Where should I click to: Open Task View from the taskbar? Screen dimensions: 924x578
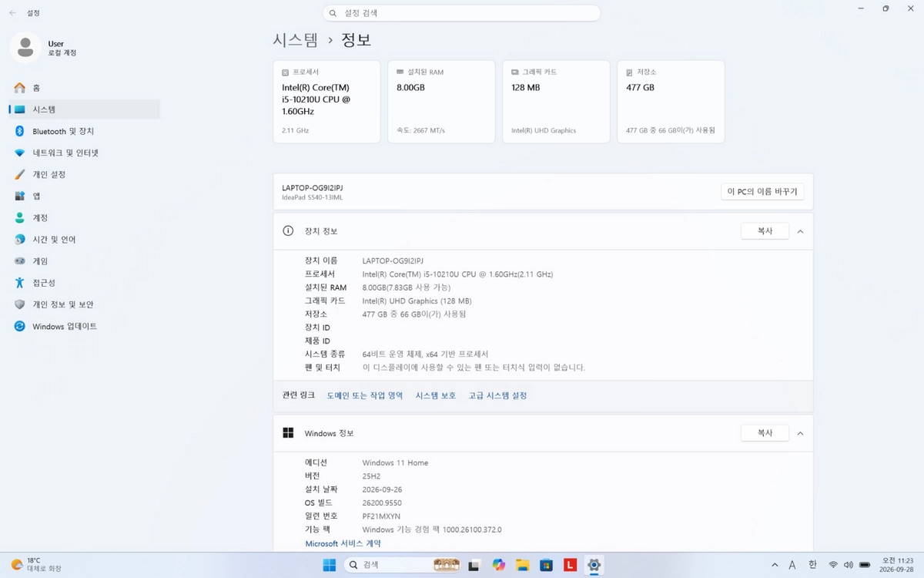474,565
